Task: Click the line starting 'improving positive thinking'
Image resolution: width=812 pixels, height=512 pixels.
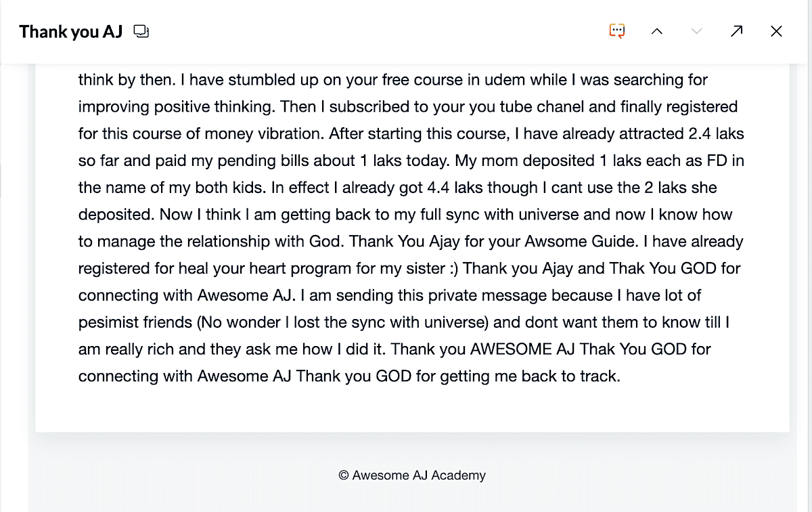Action: click(408, 107)
